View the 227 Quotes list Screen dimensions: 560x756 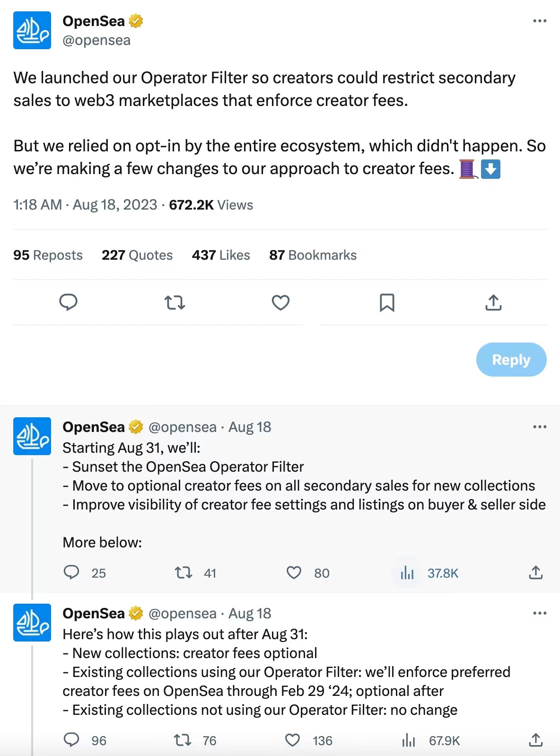(x=137, y=255)
